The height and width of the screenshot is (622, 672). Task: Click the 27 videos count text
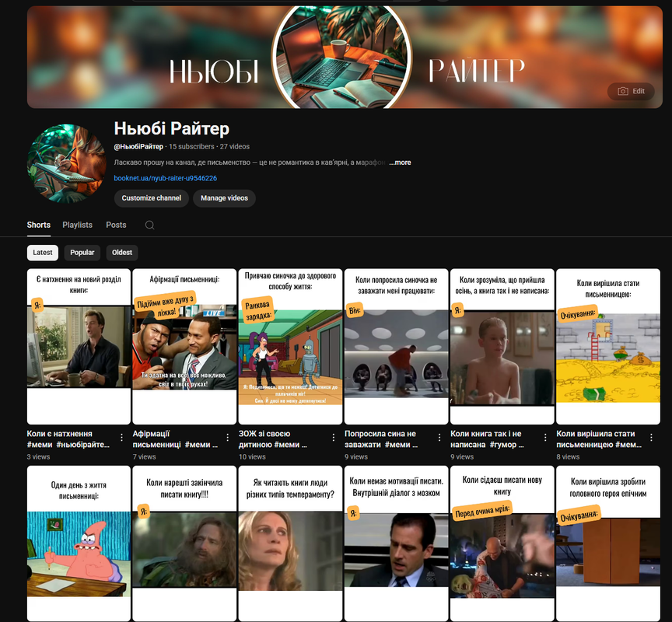[x=235, y=146]
